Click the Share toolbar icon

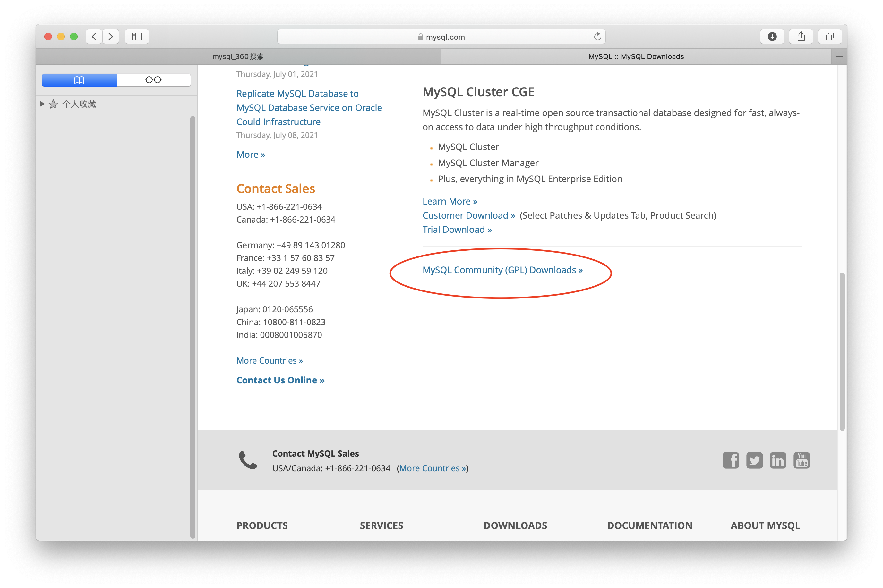point(801,36)
